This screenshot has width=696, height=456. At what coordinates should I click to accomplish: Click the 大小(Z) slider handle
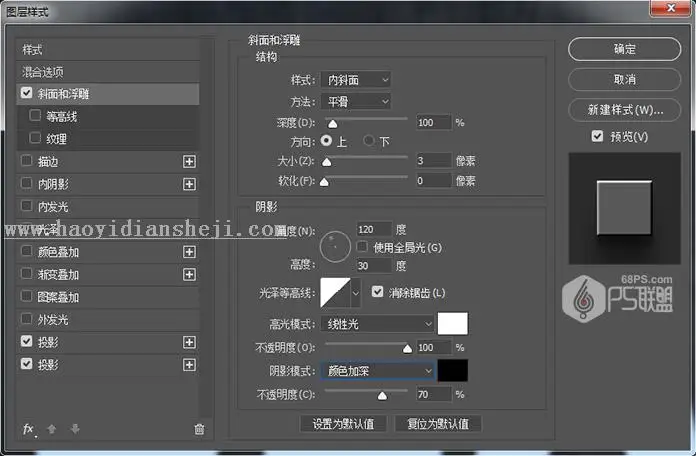(327, 162)
